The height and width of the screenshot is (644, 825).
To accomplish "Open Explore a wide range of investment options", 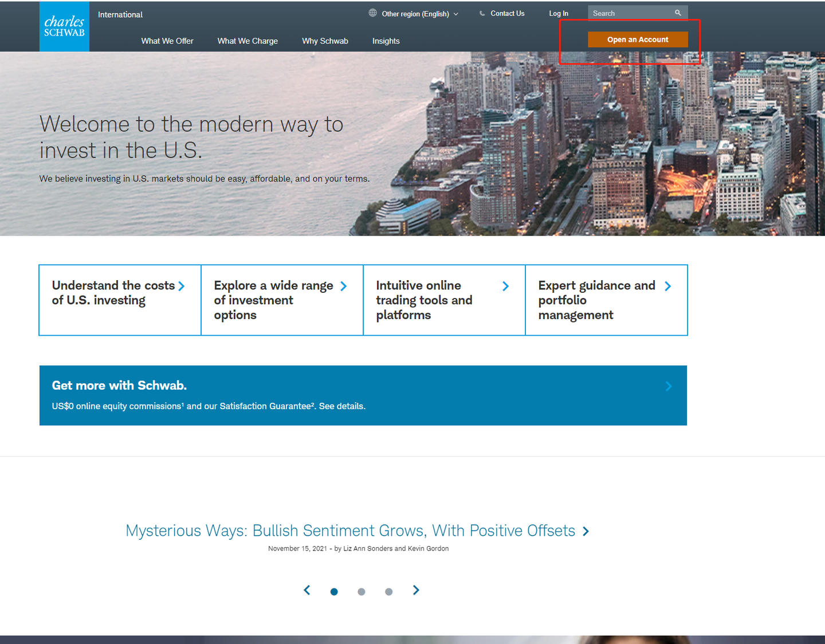I will [282, 300].
